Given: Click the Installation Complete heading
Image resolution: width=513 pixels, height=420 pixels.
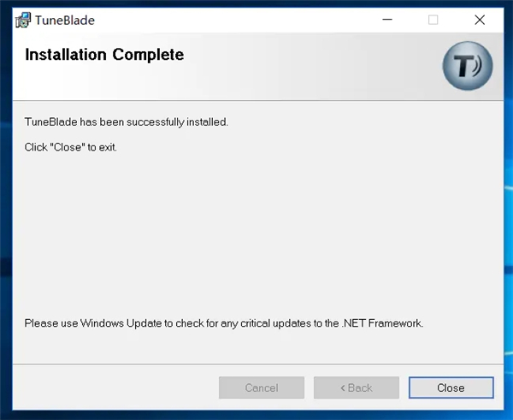Looking at the screenshot, I should click(x=104, y=56).
